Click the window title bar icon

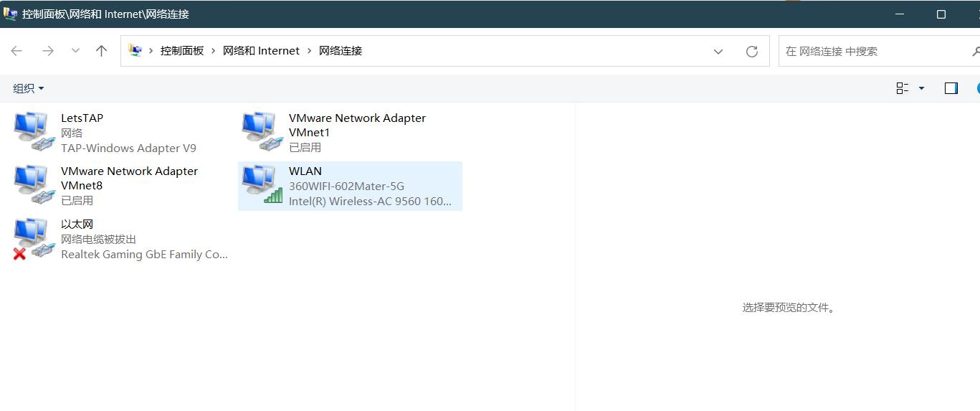[x=10, y=14]
